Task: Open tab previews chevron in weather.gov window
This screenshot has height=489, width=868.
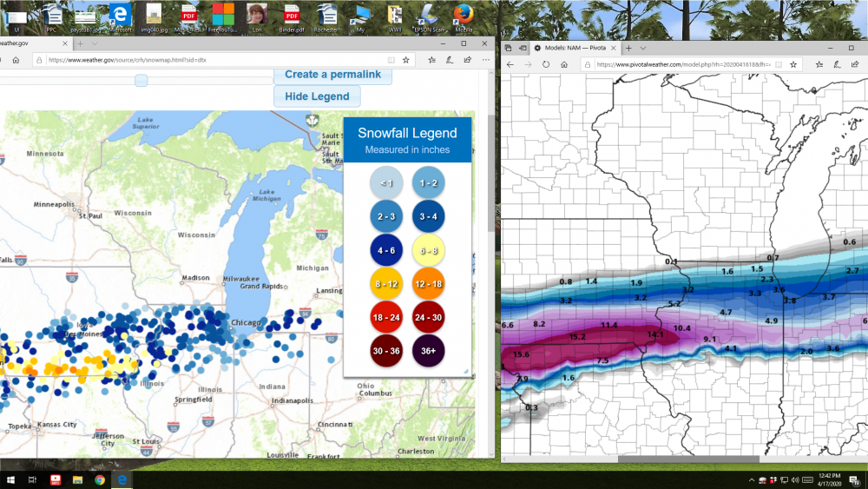Action: click(x=95, y=43)
